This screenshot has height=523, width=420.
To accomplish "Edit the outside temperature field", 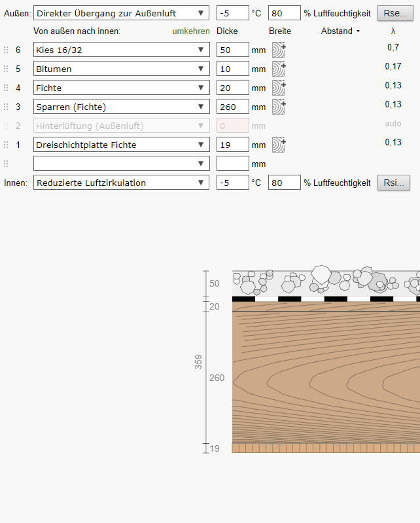I will click(x=233, y=13).
